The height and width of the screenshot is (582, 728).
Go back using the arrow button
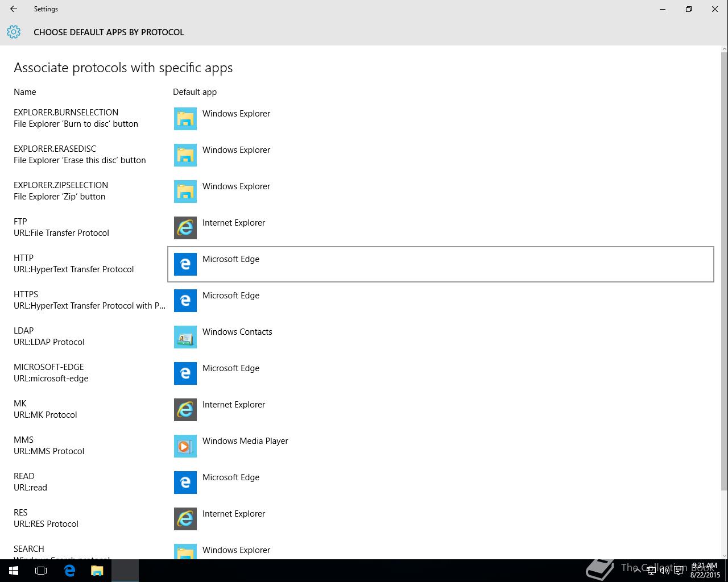(x=14, y=9)
